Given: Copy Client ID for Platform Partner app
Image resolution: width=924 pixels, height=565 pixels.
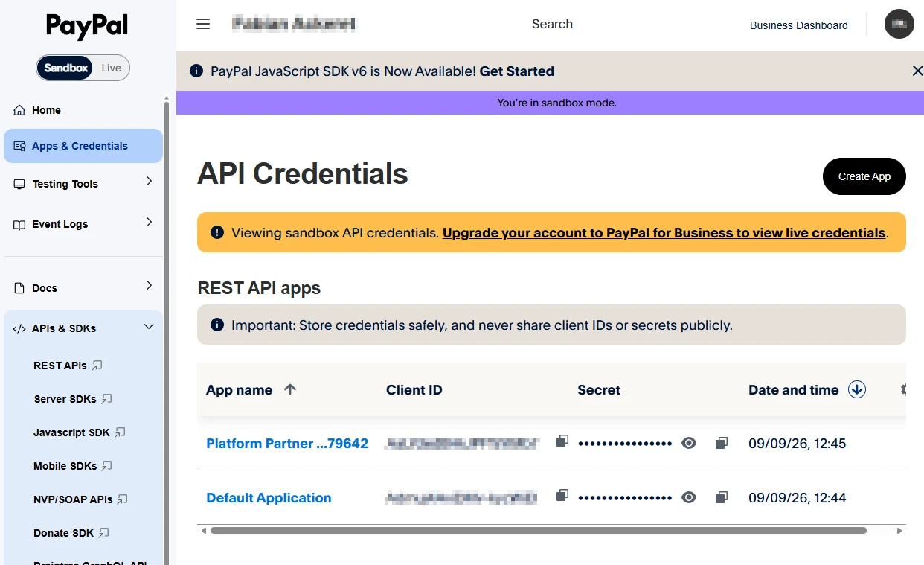Looking at the screenshot, I should pyautogui.click(x=562, y=441).
